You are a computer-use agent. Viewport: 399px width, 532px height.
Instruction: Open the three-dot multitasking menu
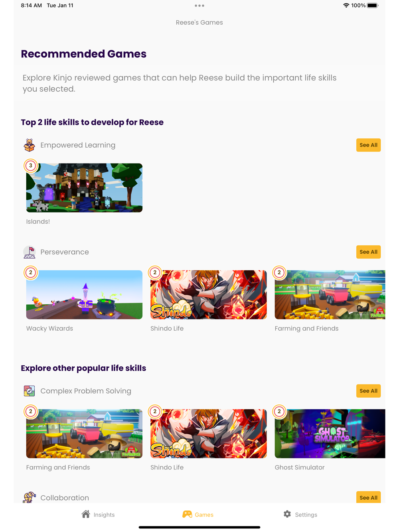tap(199, 6)
